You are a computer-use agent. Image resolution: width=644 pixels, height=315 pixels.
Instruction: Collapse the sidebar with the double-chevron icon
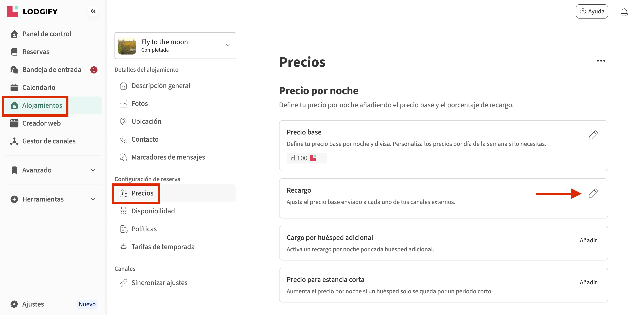(x=93, y=11)
